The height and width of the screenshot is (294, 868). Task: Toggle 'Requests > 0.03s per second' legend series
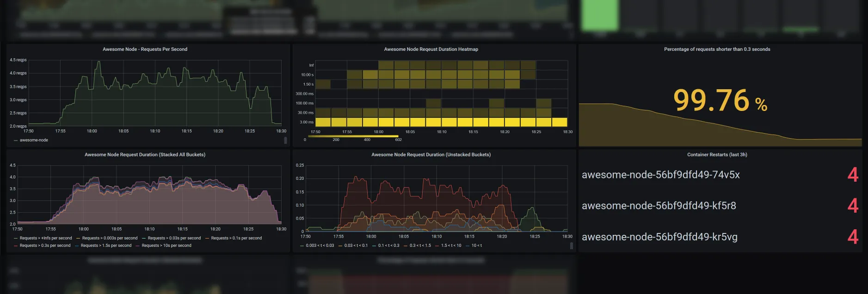(174, 238)
